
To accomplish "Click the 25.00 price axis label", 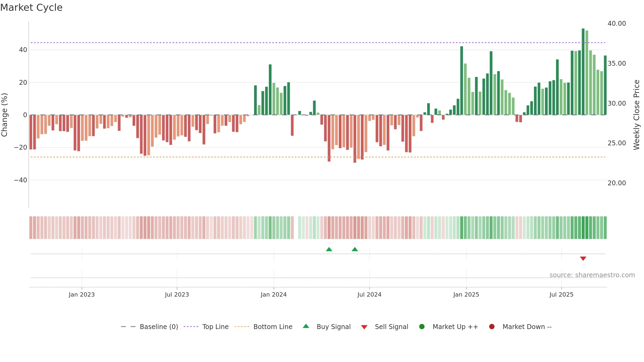I will pos(617,143).
